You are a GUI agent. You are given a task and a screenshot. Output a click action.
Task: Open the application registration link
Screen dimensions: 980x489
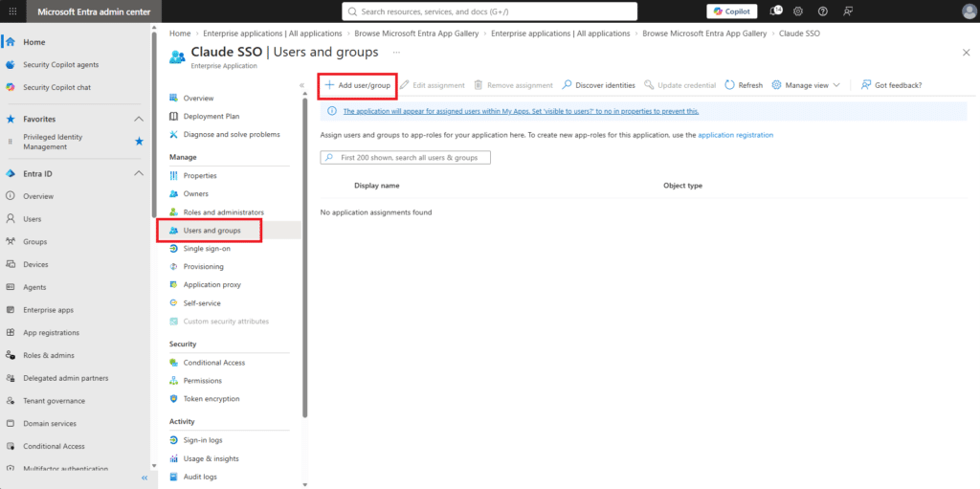(736, 134)
